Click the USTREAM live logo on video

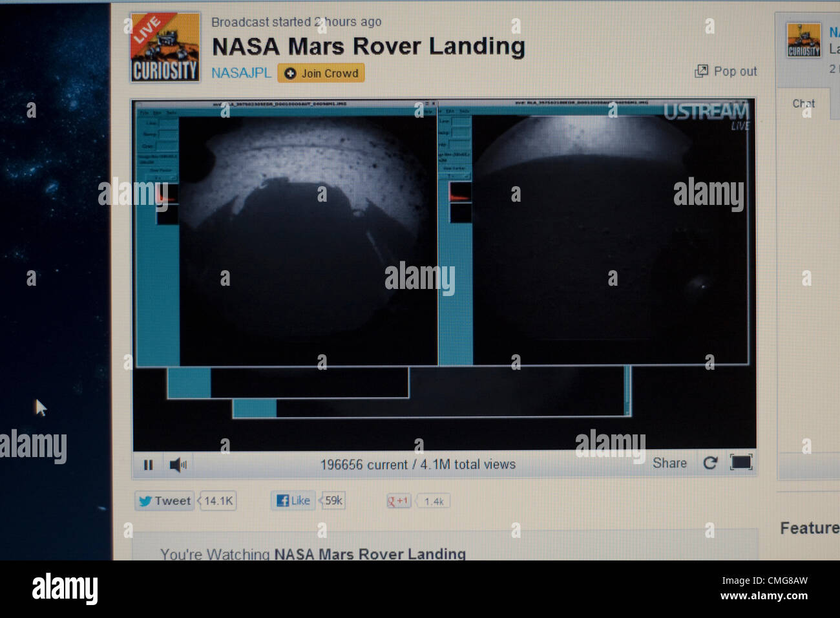pos(706,115)
